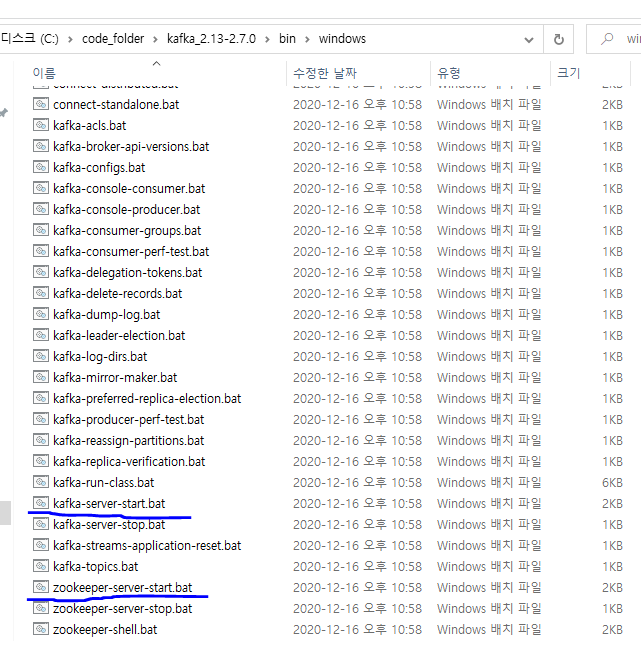Sort files by the 크기 column header

point(569,73)
